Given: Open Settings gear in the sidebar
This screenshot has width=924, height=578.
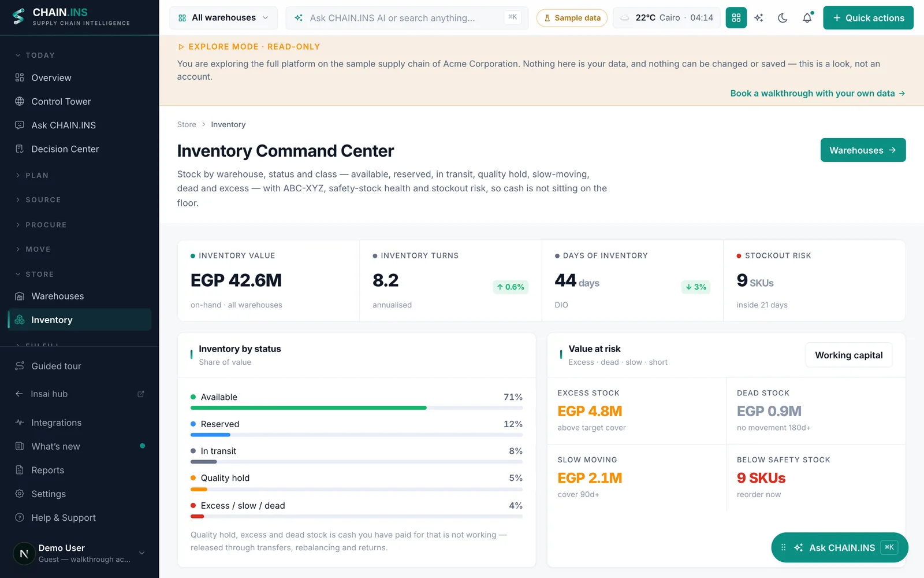Looking at the screenshot, I should 20,494.
